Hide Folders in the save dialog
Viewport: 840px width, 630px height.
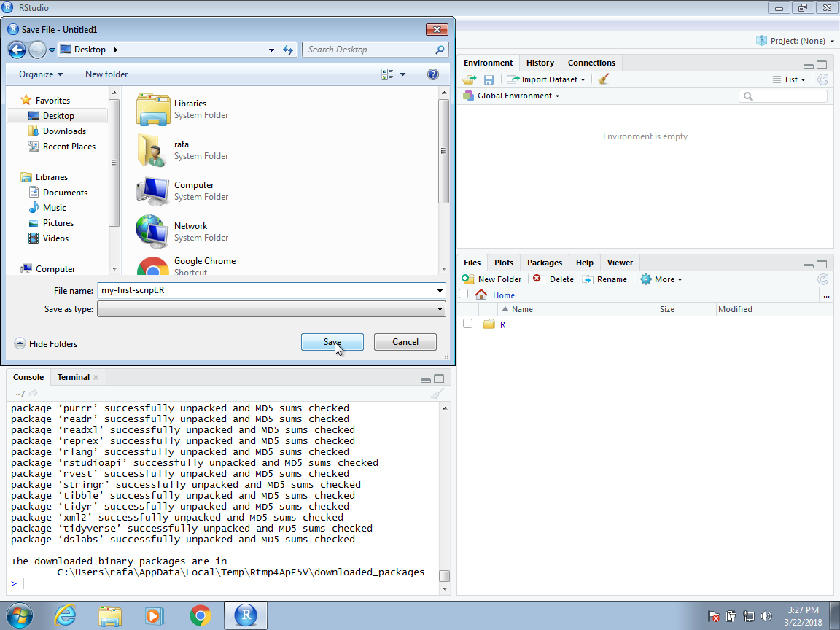tap(46, 343)
